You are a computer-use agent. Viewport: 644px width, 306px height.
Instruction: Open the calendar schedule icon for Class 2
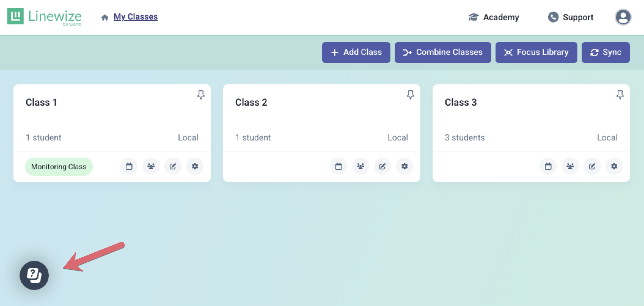(x=338, y=166)
